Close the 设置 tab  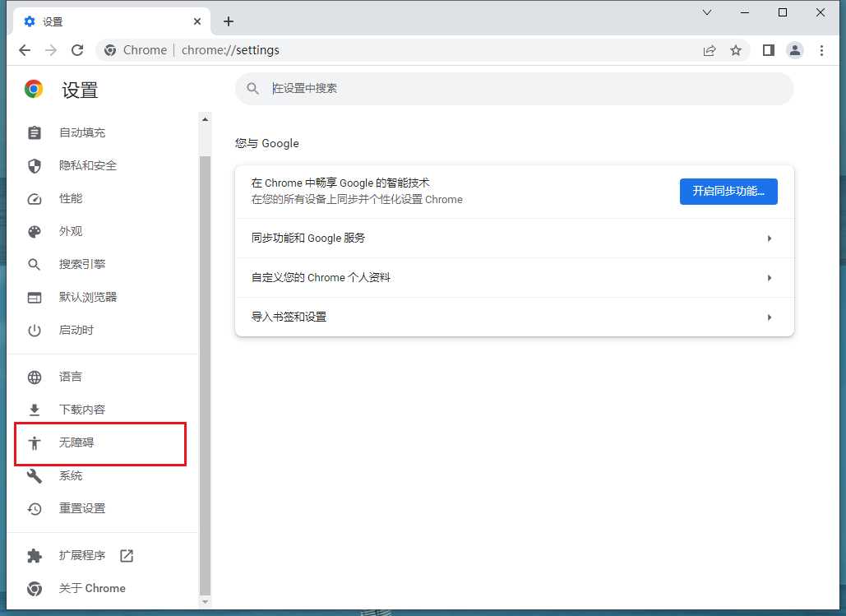(x=197, y=21)
